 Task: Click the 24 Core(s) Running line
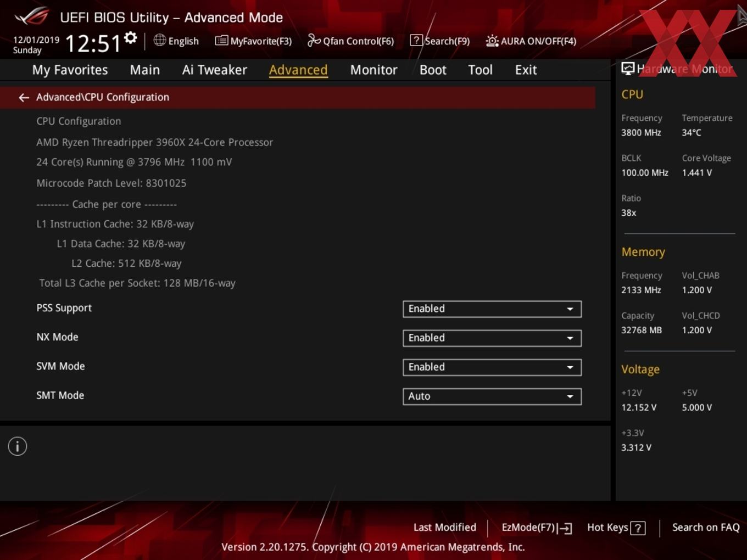point(134,162)
